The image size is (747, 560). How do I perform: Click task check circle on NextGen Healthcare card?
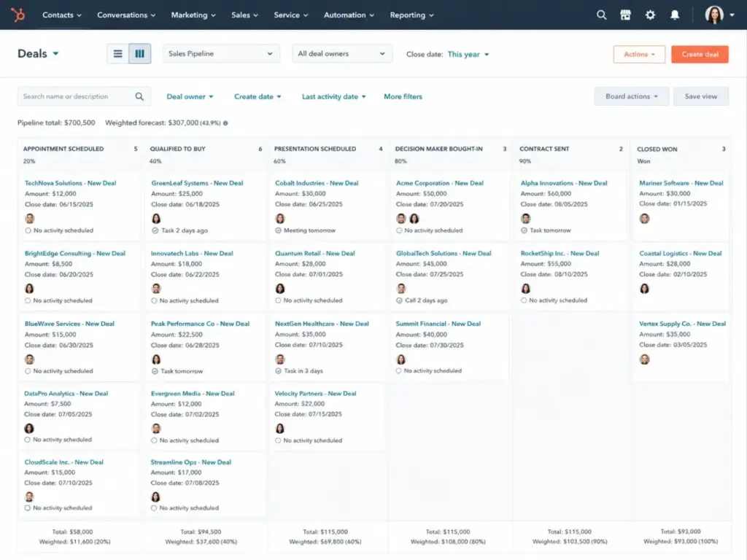[x=278, y=371]
